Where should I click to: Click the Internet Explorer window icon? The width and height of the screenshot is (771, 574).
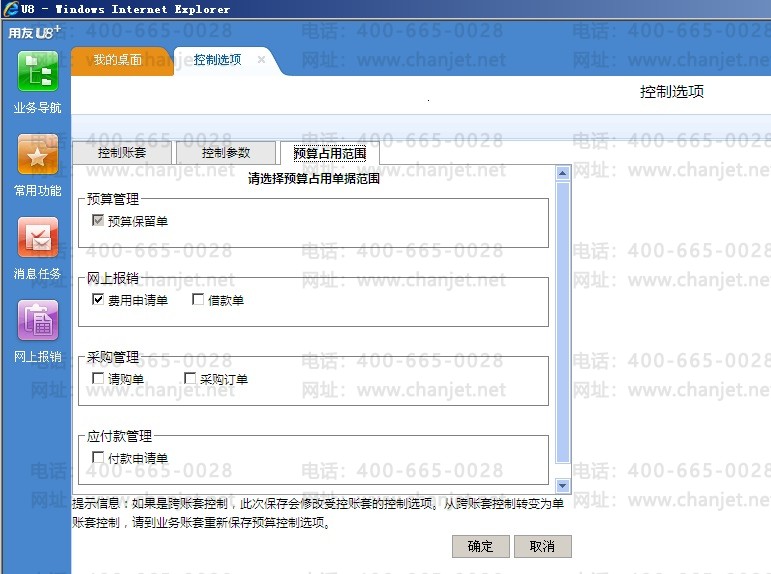11,8
